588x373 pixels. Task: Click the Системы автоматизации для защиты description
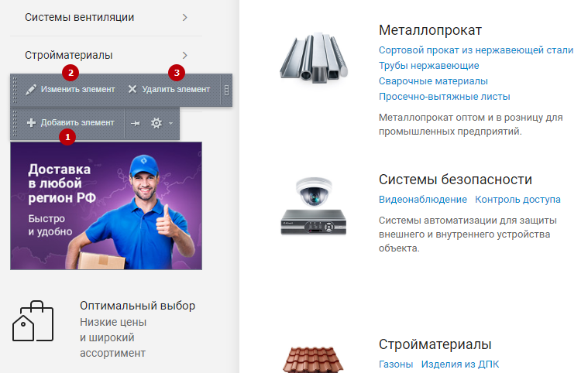click(468, 234)
